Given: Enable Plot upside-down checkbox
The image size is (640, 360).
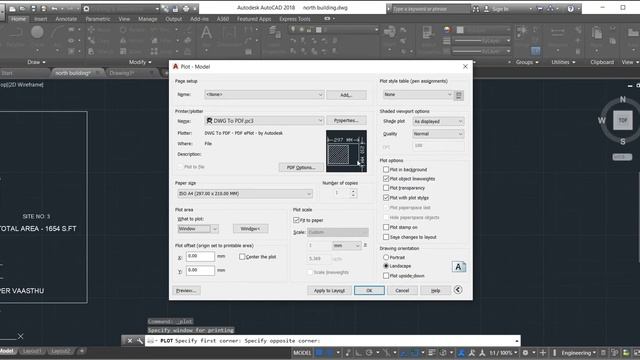Looking at the screenshot, I should point(386,276).
